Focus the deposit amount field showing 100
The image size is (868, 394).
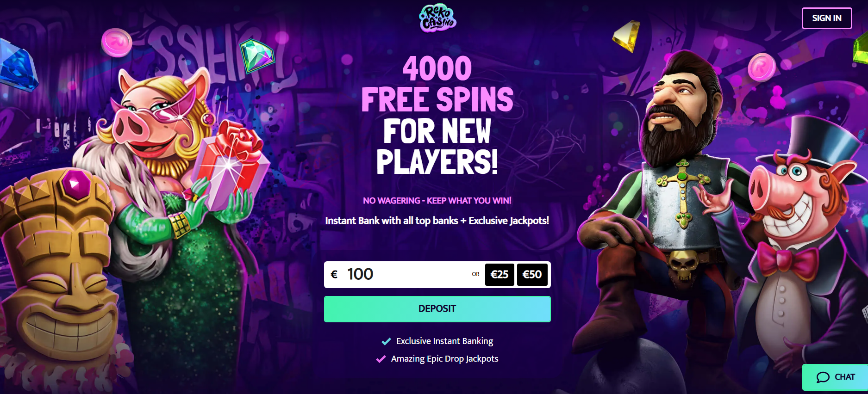pos(403,274)
